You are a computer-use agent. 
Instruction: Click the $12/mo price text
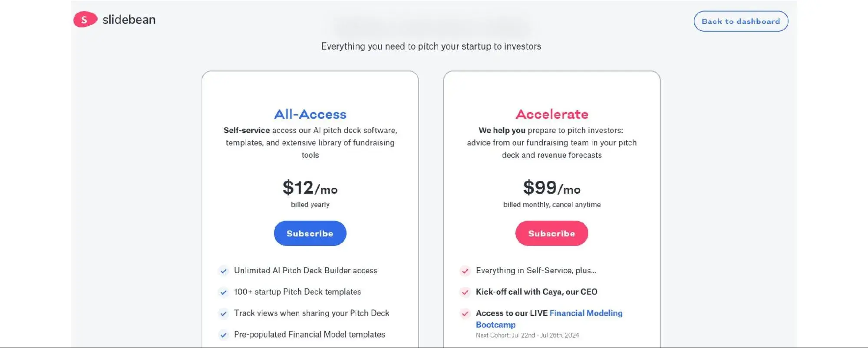(x=310, y=188)
